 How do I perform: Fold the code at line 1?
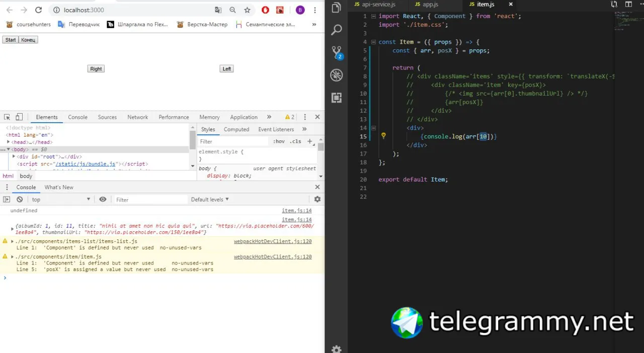click(373, 16)
